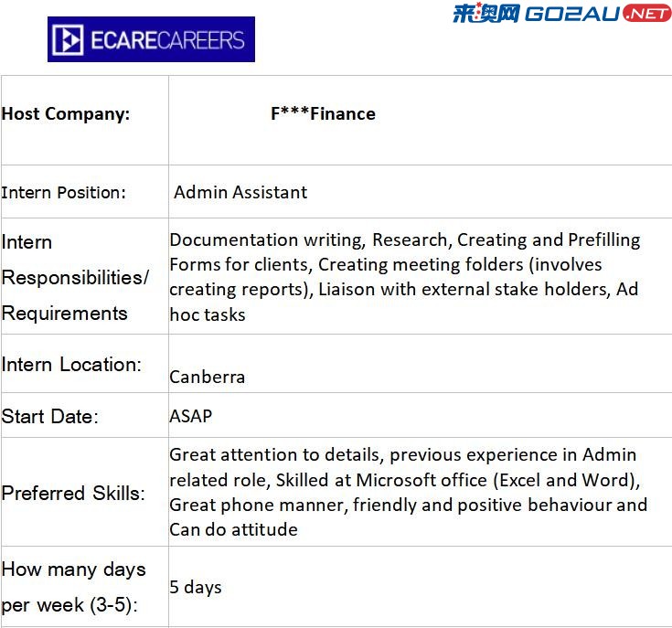The image size is (672, 628).
Task: Click the Intern Responsibilities/Requirements label
Action: 75,278
